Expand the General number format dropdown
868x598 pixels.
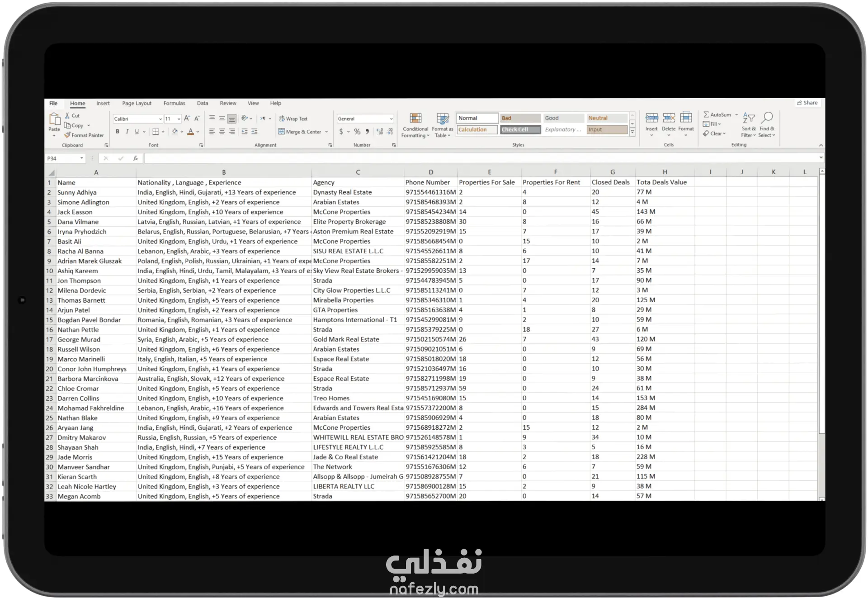pyautogui.click(x=391, y=119)
